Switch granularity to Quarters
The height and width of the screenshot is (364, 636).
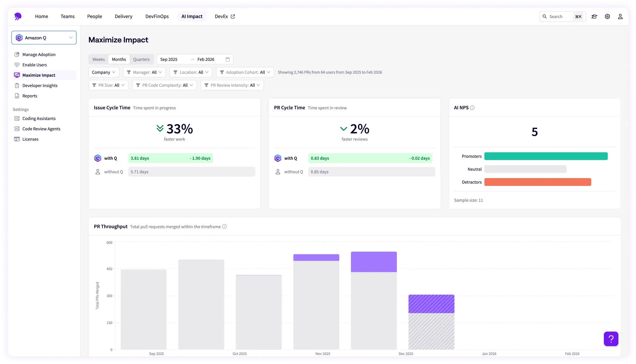[x=141, y=59]
